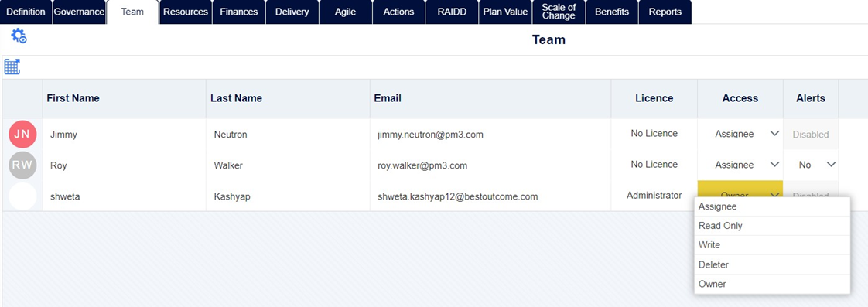Click Jimmy Neutron's JN avatar

coord(22,135)
